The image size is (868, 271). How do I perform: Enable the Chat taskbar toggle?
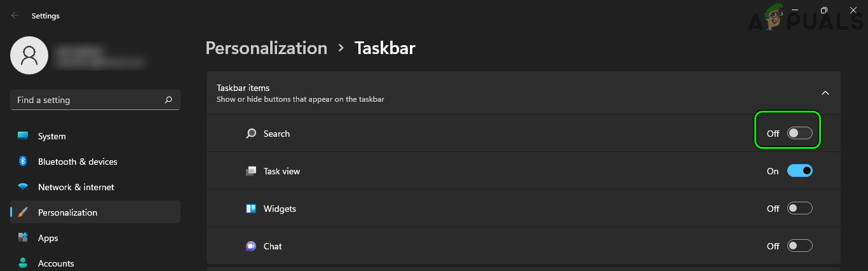799,246
